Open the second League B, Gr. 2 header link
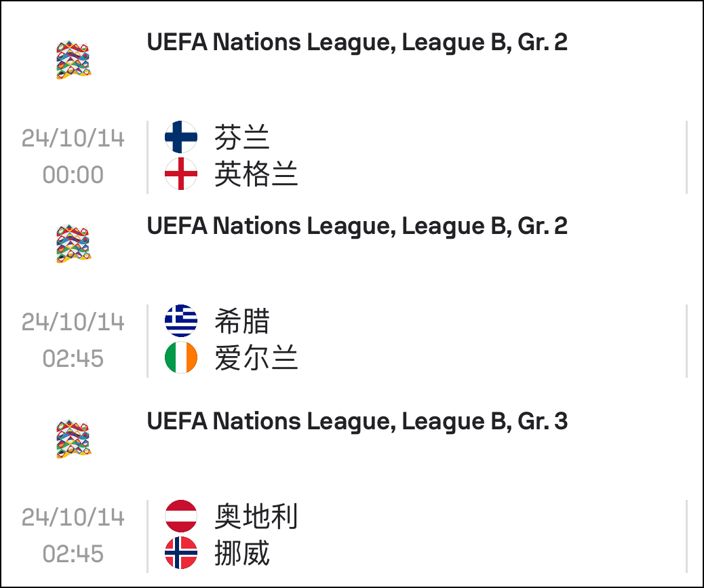The image size is (704, 588). (x=357, y=227)
